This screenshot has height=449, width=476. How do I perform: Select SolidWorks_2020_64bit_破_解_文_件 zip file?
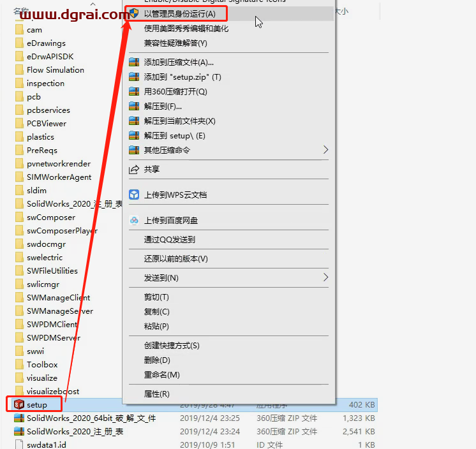point(91,418)
